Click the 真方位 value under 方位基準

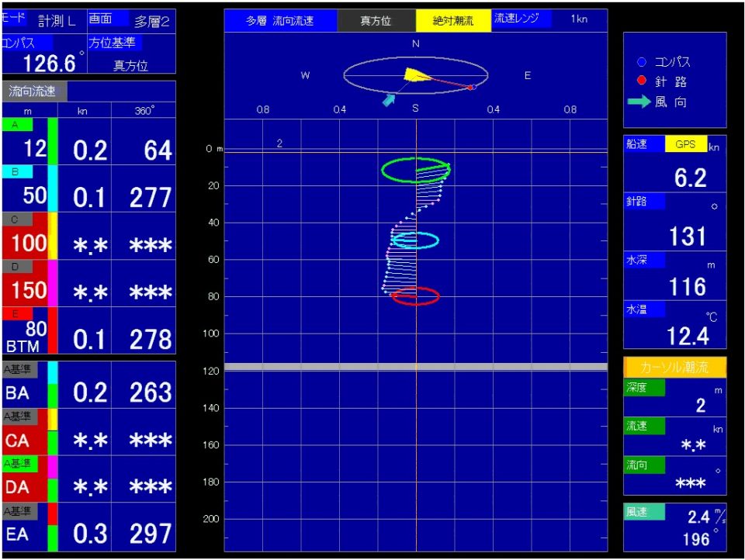(130, 66)
